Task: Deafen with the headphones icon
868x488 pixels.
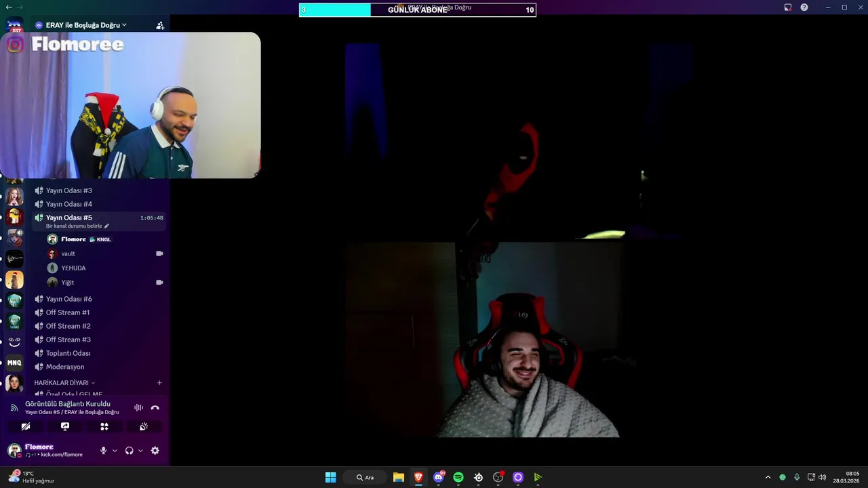Action: point(129,451)
